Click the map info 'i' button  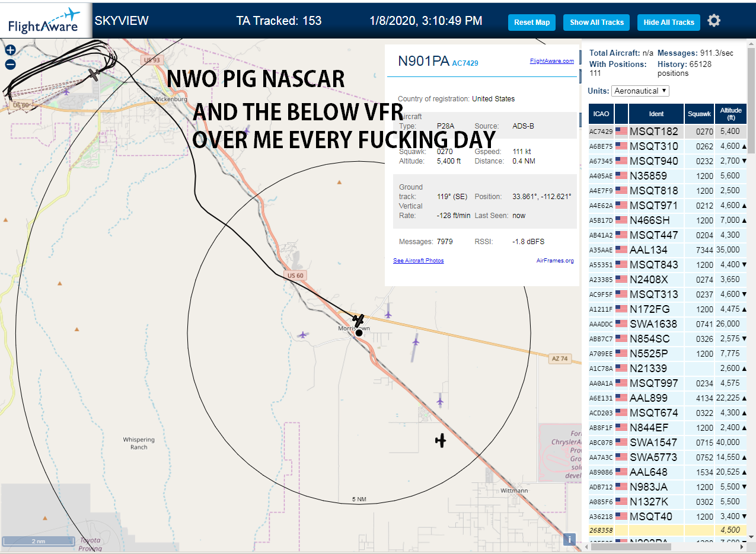[x=569, y=539]
